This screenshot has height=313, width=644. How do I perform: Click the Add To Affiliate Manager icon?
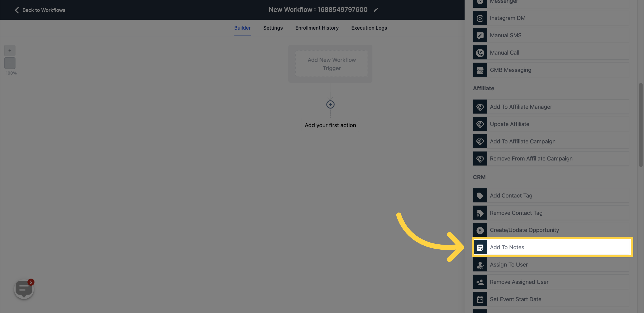(480, 107)
